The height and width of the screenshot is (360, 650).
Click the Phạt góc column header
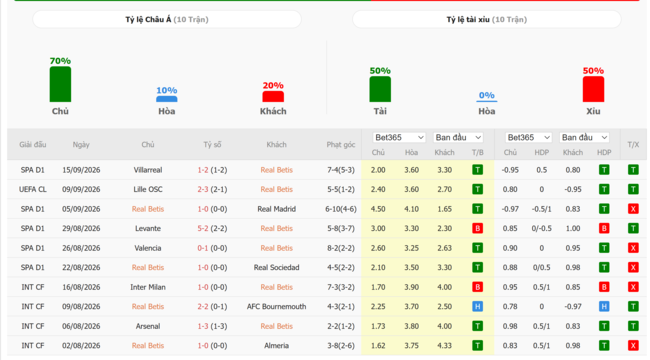pos(341,145)
